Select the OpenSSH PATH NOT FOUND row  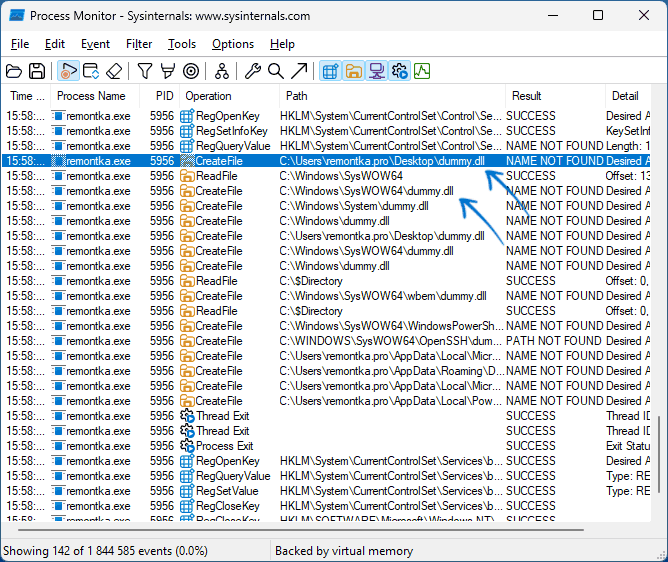[x=326, y=341]
